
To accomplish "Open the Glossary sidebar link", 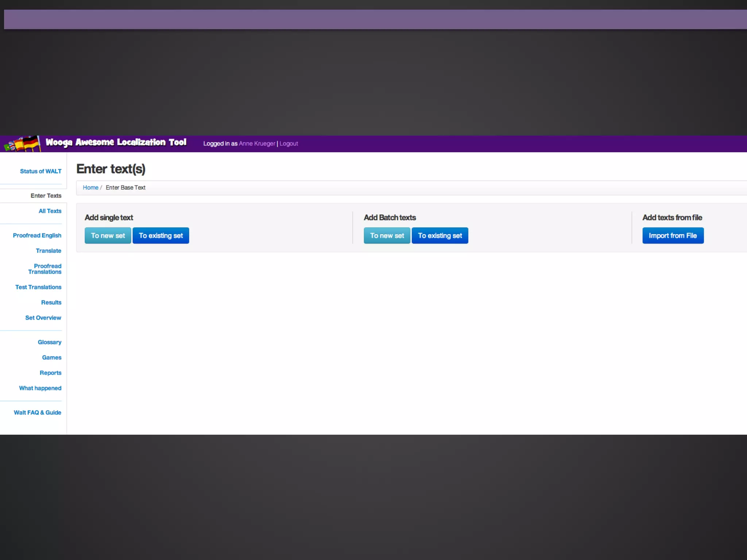I will [50, 342].
